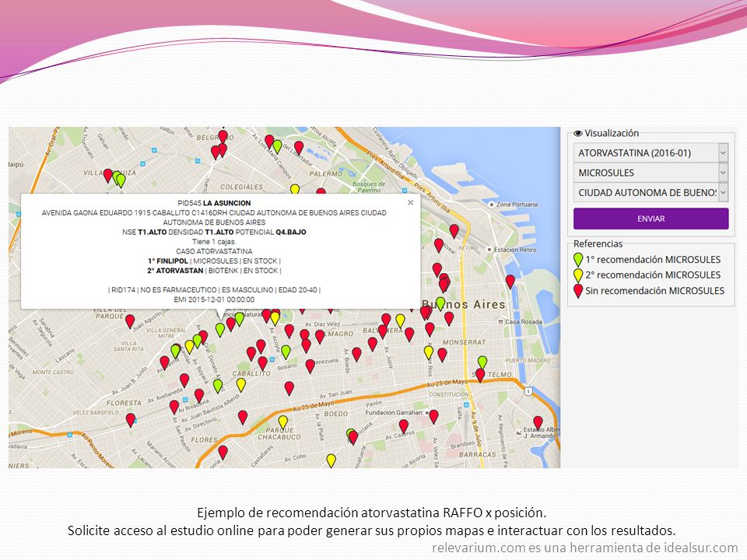Open the CIUDAD AUTONOMA DE BUENOS AIRES dropdown
The height and width of the screenshot is (560, 747).
point(651,192)
